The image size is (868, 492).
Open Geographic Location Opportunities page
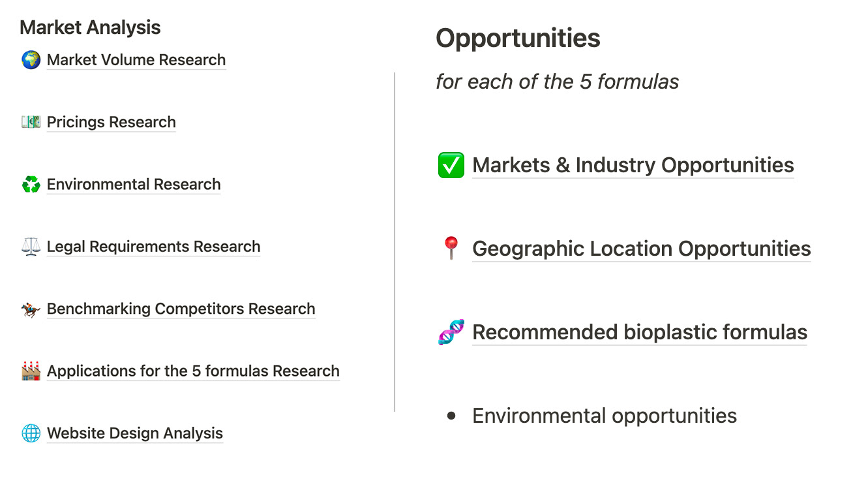tap(642, 249)
